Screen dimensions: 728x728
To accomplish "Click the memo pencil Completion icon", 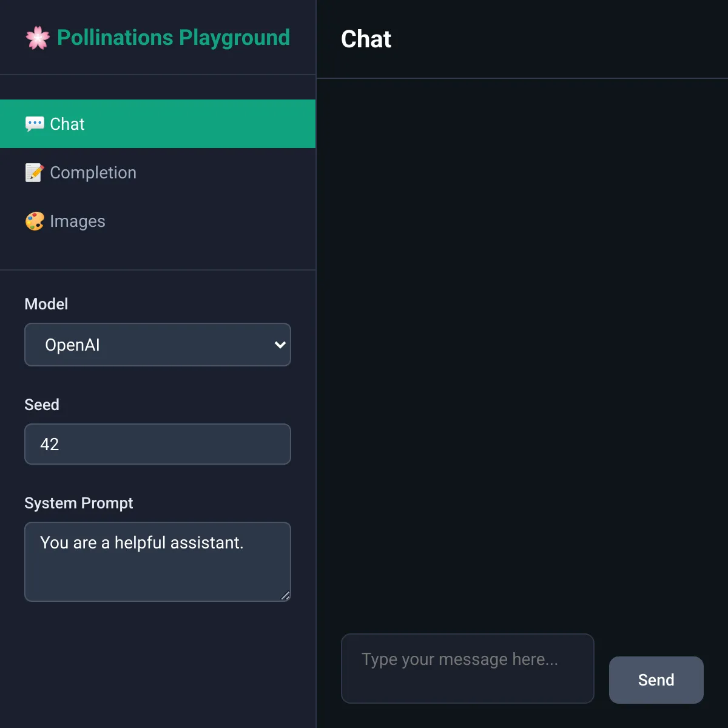I will click(x=35, y=172).
